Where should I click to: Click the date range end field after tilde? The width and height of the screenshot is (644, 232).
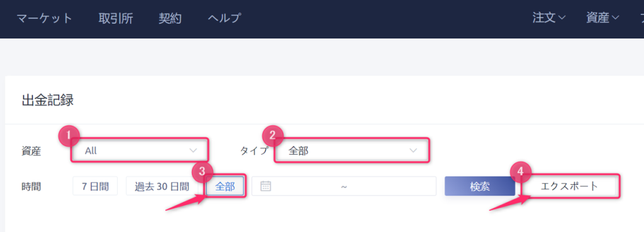tap(391, 187)
